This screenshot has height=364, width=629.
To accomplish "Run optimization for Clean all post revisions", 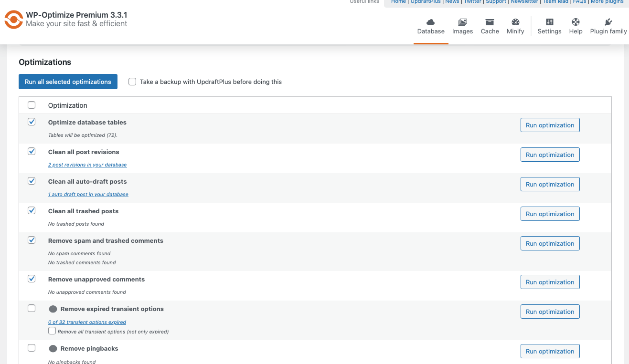I will coord(550,155).
